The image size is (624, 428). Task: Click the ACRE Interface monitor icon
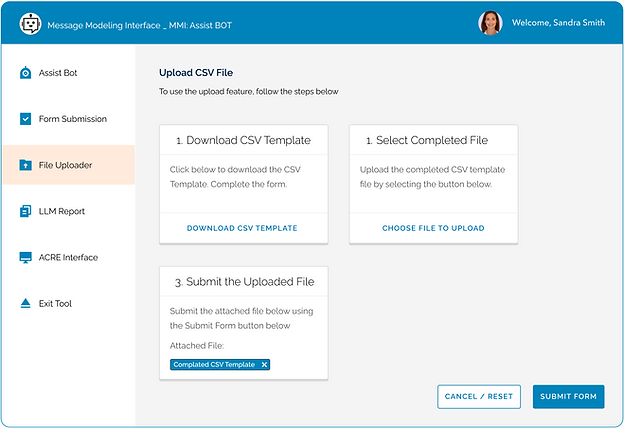point(25,257)
